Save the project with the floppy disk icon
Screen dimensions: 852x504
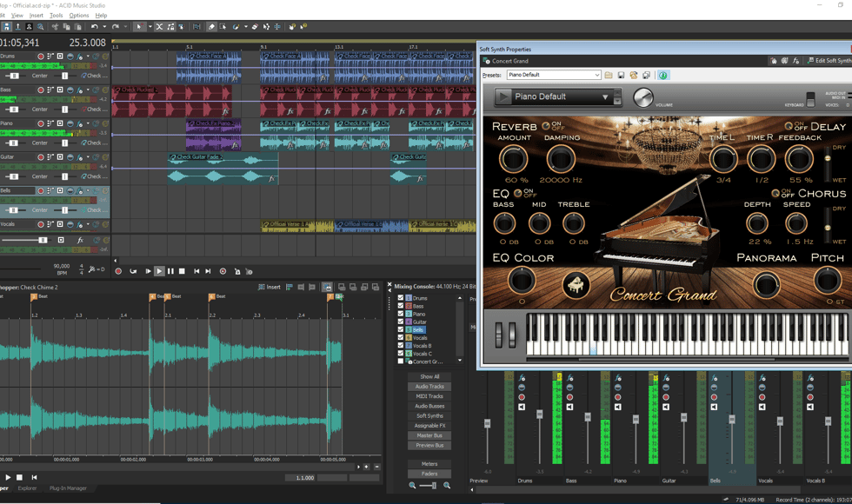click(7, 26)
